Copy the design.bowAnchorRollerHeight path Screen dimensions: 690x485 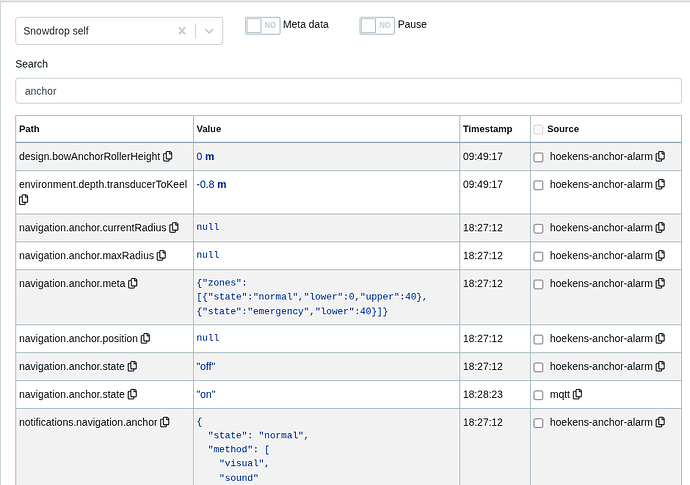[x=168, y=157]
